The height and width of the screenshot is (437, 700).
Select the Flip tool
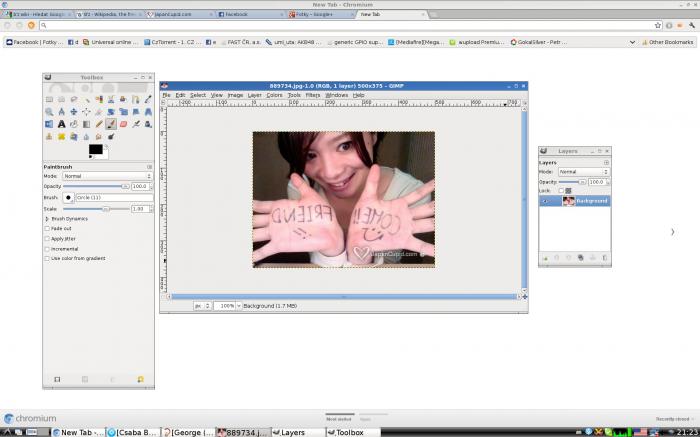coord(49,124)
